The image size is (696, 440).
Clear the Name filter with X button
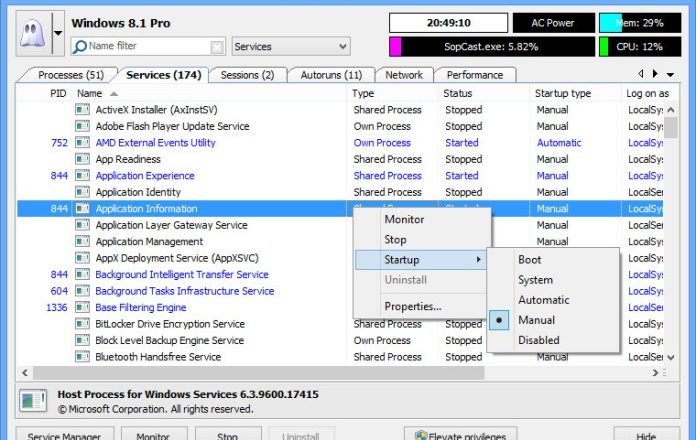[217, 47]
